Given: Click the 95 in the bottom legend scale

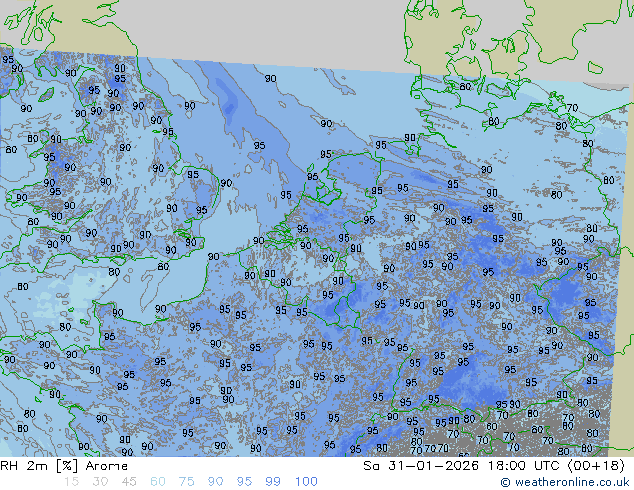Looking at the screenshot, I should click(244, 482).
